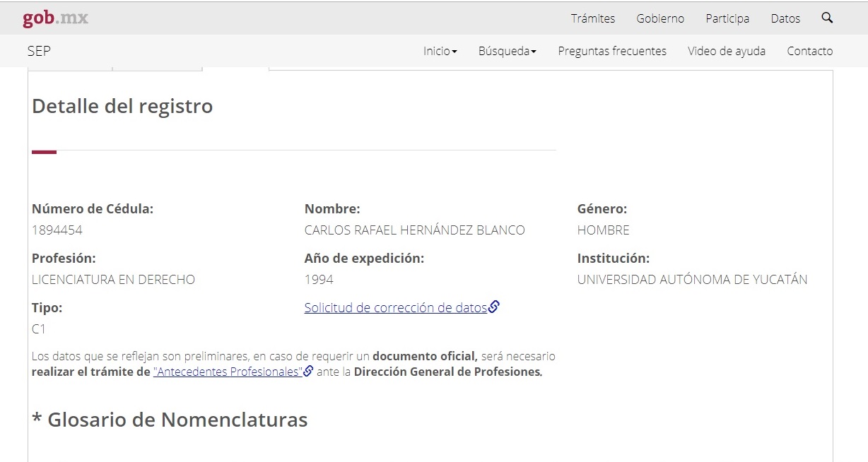868x462 pixels.
Task: Expand the Inicio dropdown menu
Action: coord(440,51)
